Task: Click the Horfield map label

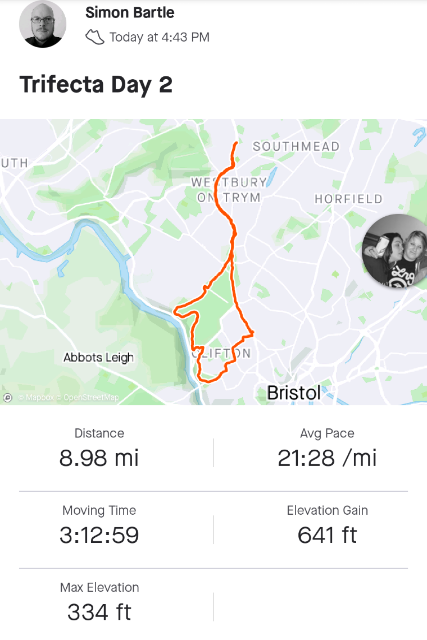Action: pos(349,199)
